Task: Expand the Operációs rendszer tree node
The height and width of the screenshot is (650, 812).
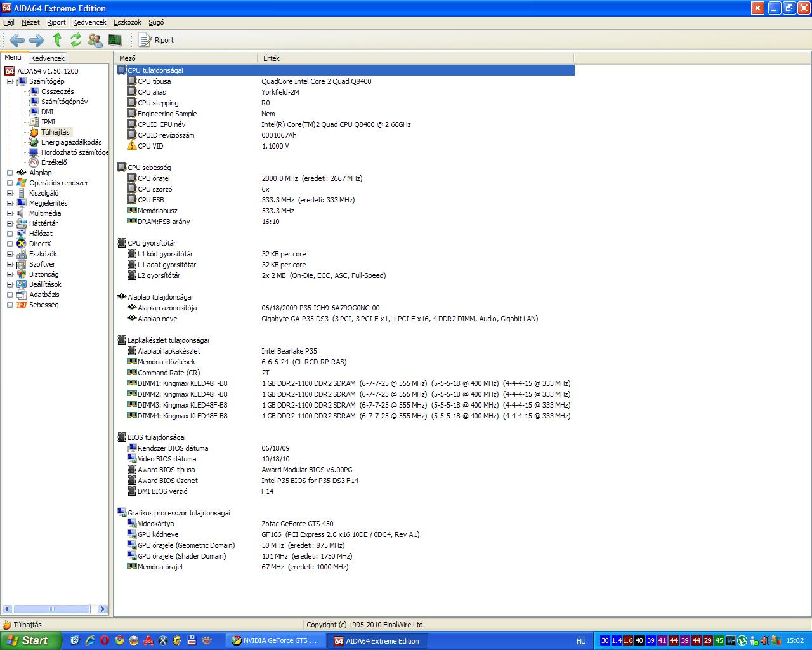Action: pyautogui.click(x=10, y=183)
